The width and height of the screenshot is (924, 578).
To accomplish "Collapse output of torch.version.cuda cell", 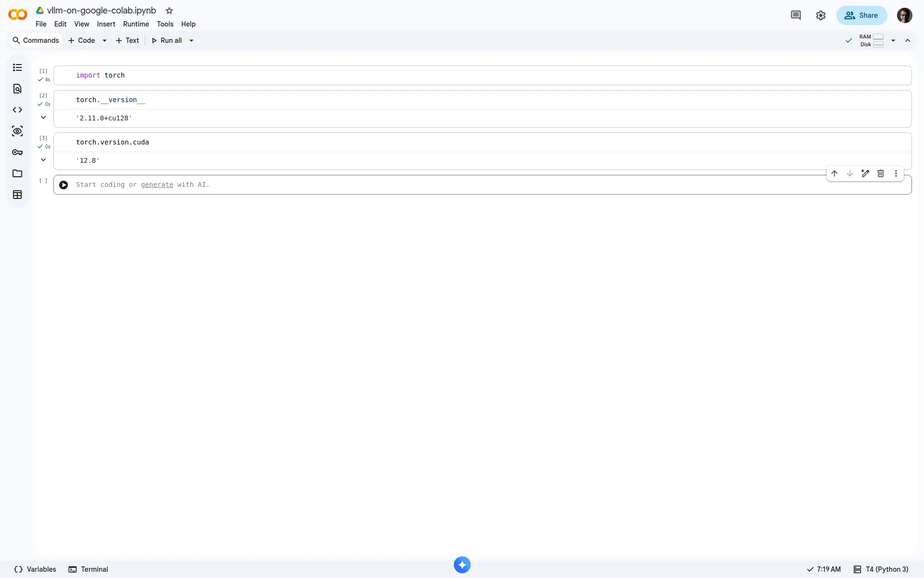I will [x=43, y=160].
